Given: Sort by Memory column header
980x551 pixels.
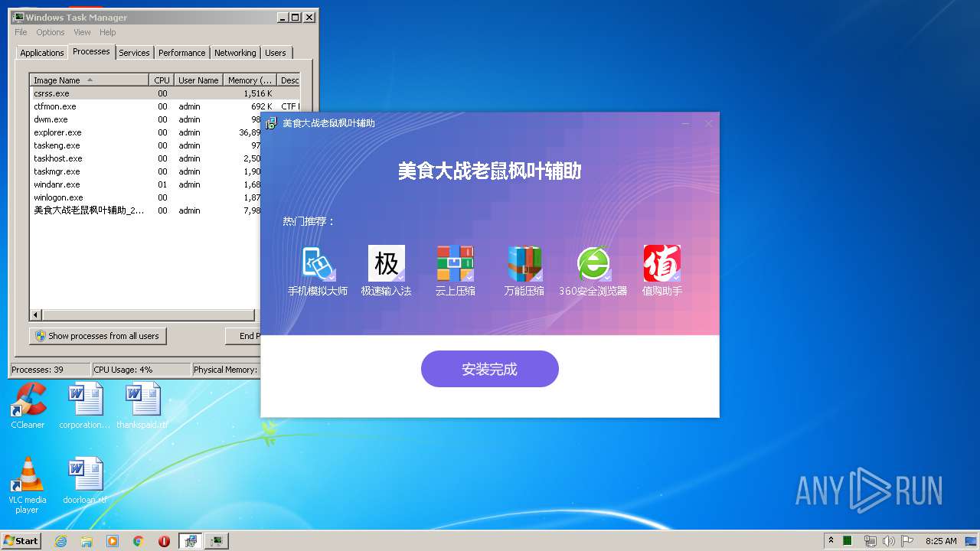Looking at the screenshot, I should tap(250, 80).
